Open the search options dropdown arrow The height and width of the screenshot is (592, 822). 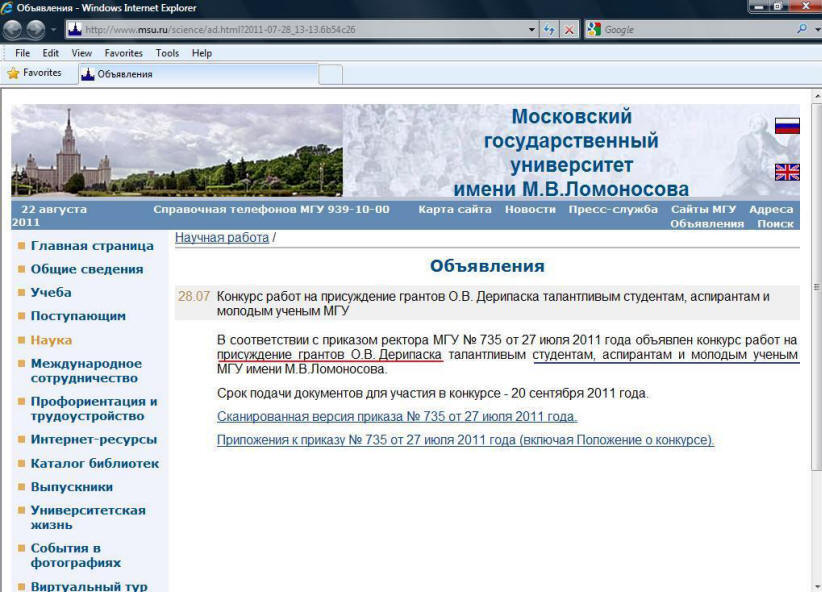pos(817,29)
